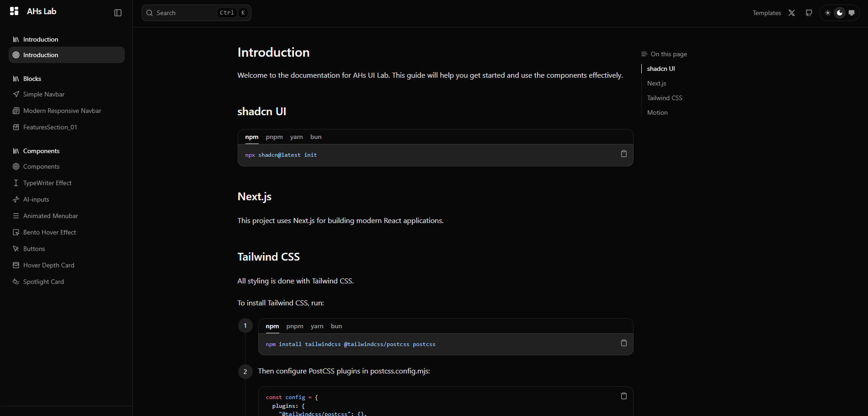This screenshot has width=868, height=416.
Task: Jump to Tailwind CSS in On this page
Action: (x=665, y=98)
